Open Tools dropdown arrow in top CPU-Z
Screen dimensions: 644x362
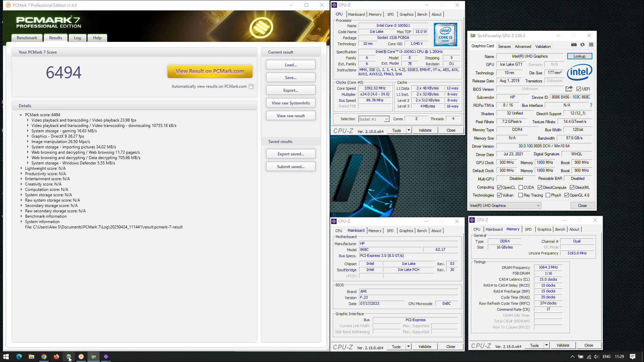(408, 130)
